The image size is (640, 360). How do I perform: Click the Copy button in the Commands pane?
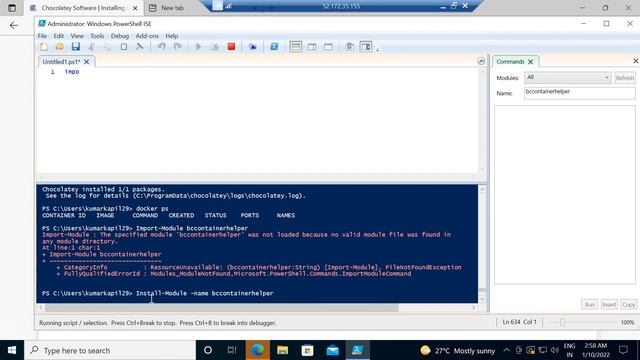click(629, 304)
